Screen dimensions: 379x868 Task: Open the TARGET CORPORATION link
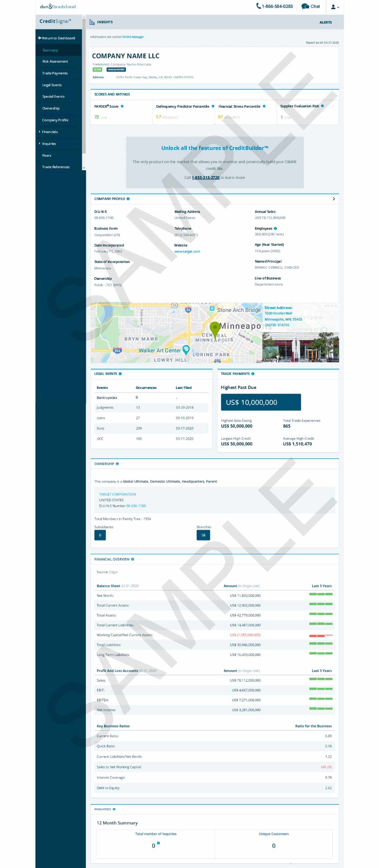pyautogui.click(x=117, y=494)
